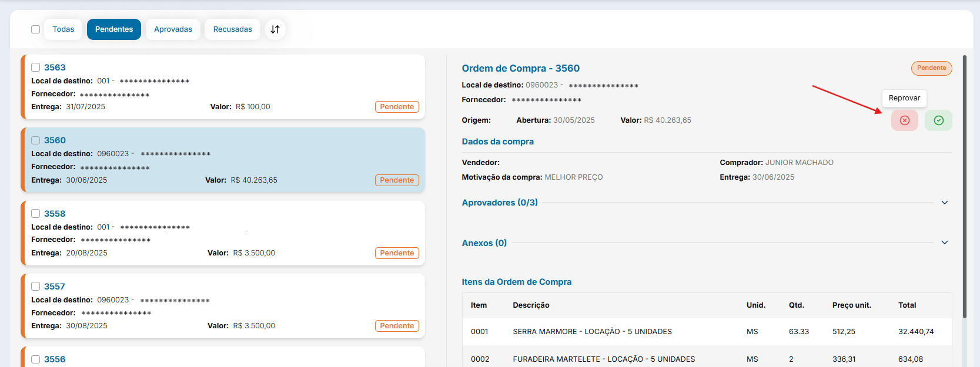Check the box for order 3563

[x=36, y=68]
